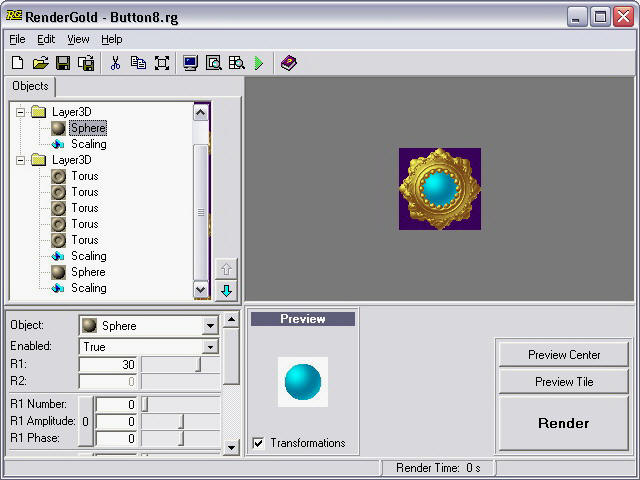Select the highlighted Sphere tree item
The image size is (640, 480).
tap(88, 128)
